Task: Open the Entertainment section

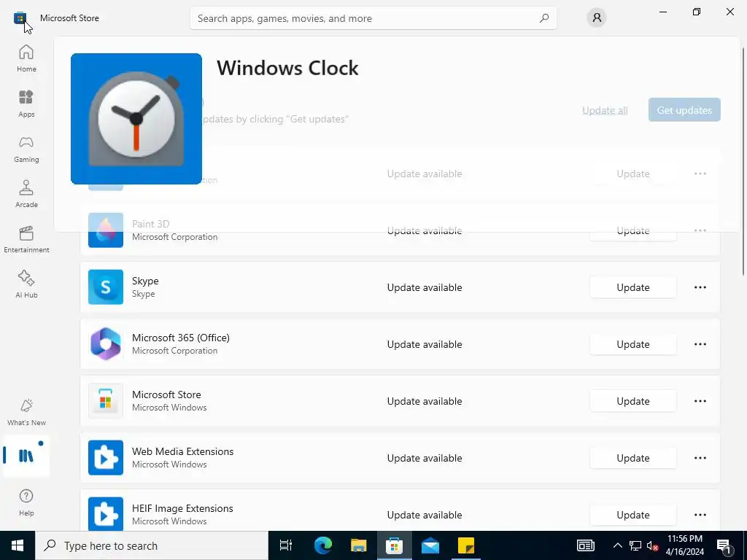Action: (x=26, y=239)
